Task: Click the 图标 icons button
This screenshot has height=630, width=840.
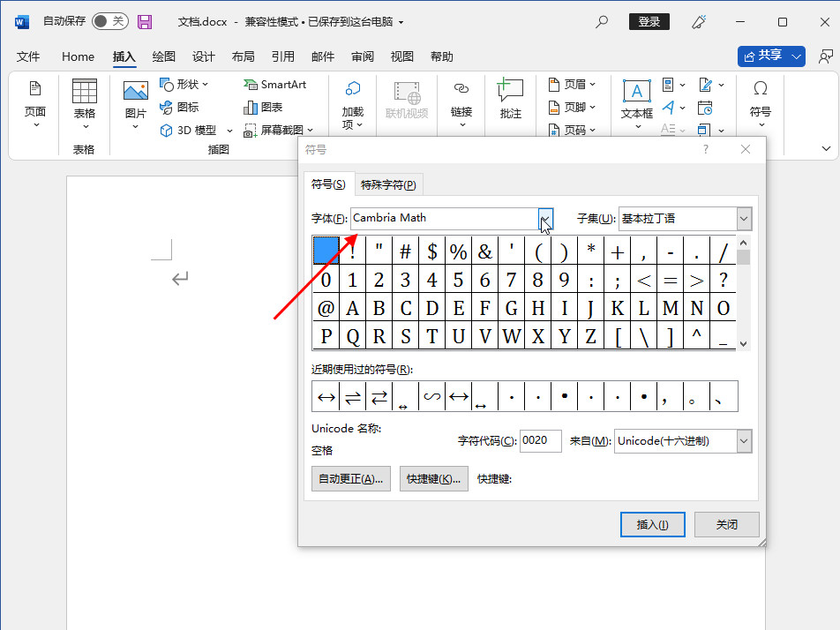Action: 179,107
